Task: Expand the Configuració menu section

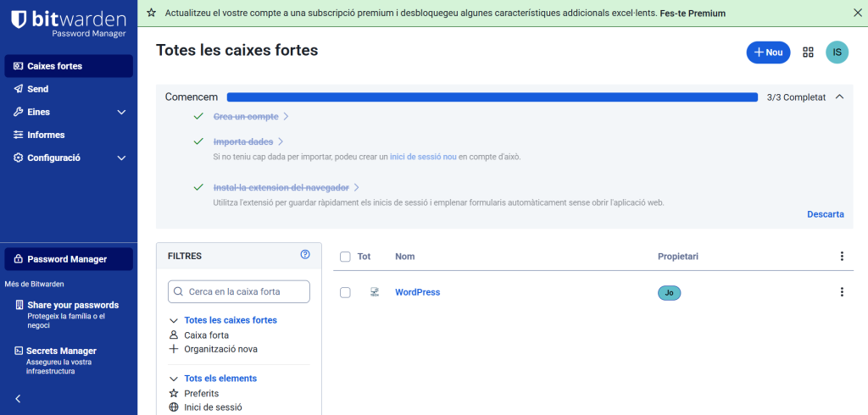Action: 121,158
